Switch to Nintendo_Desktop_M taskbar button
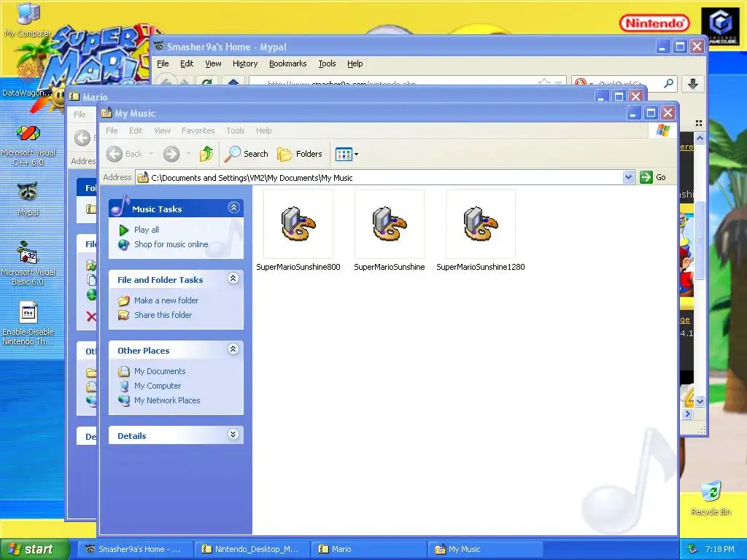747x560 pixels. [x=252, y=549]
